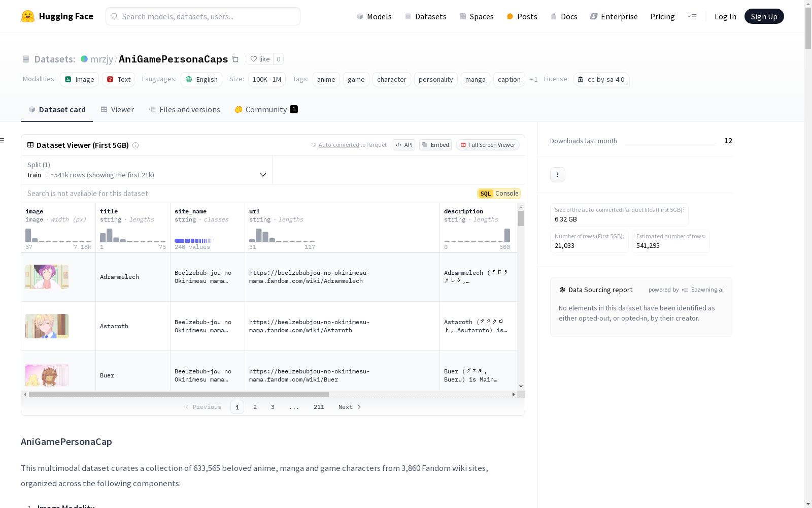Select the Text modality tag

119,79
